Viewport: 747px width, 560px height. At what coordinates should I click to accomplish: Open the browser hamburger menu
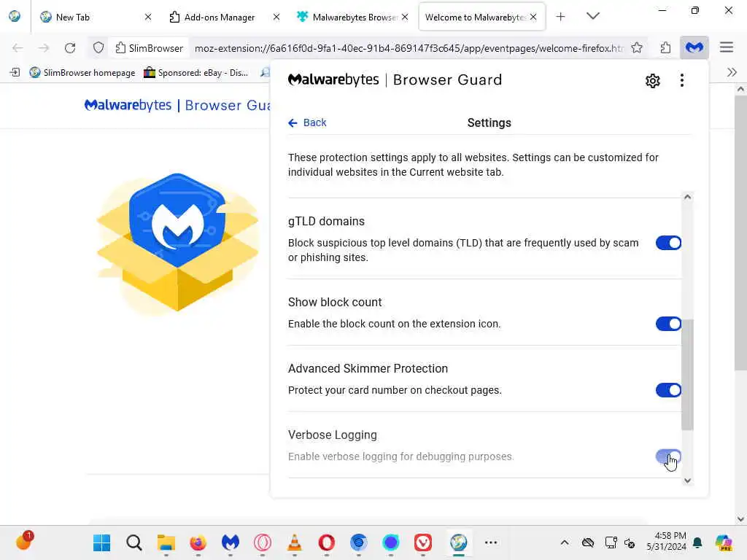[x=726, y=47]
